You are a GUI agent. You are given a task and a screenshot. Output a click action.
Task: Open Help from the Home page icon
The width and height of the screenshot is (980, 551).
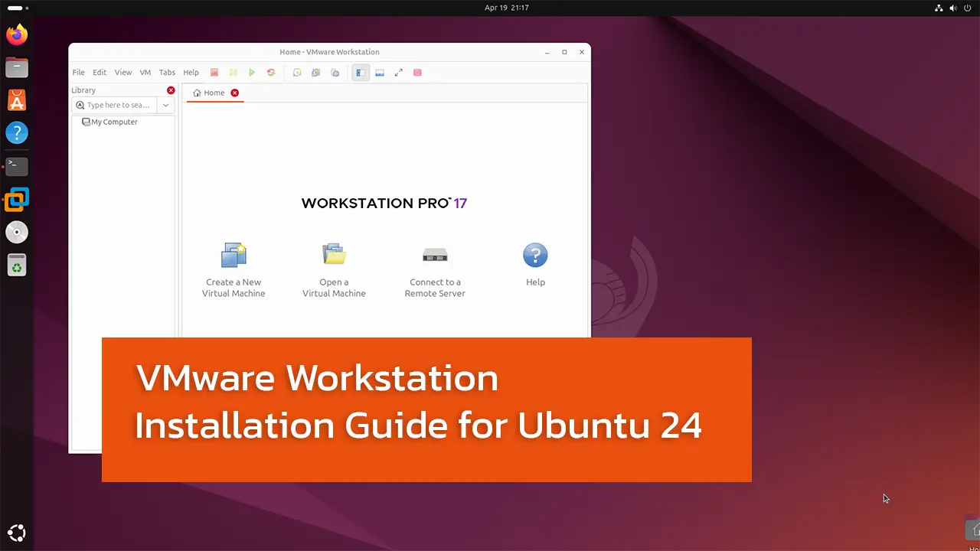tap(535, 256)
